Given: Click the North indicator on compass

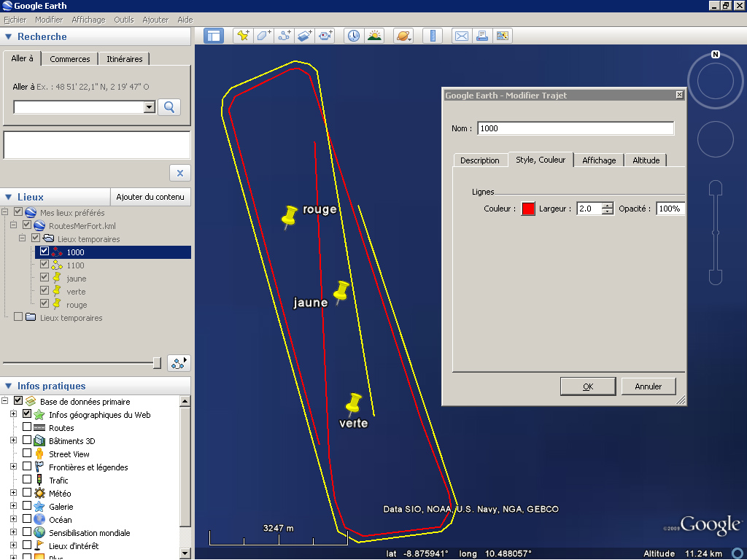Looking at the screenshot, I should point(715,54).
